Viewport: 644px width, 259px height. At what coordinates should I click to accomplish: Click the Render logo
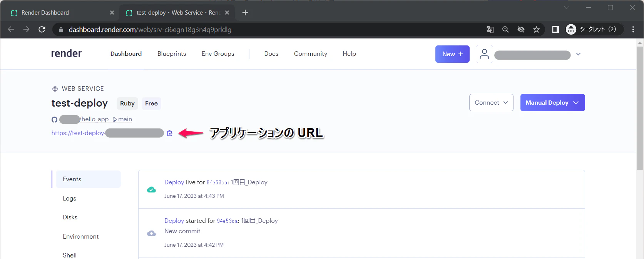(66, 53)
